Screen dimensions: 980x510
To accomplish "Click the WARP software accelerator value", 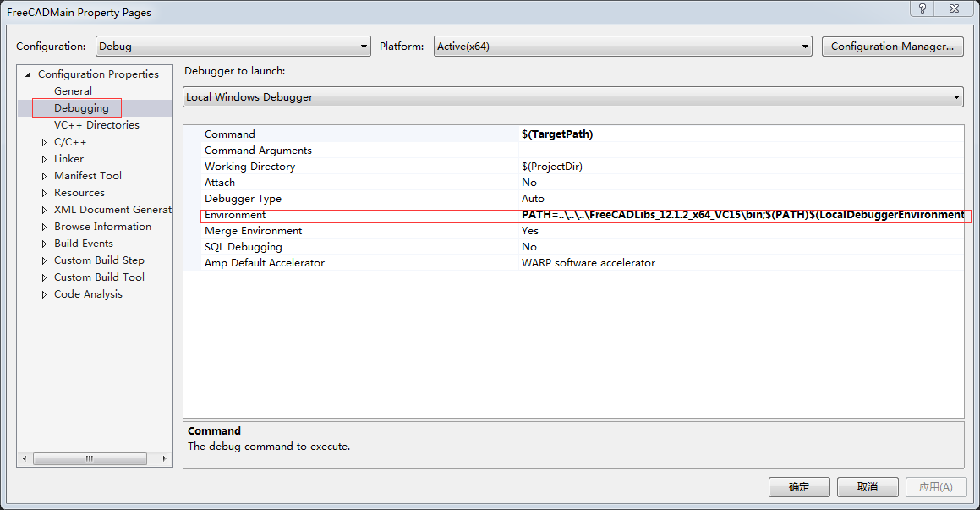I will [589, 263].
